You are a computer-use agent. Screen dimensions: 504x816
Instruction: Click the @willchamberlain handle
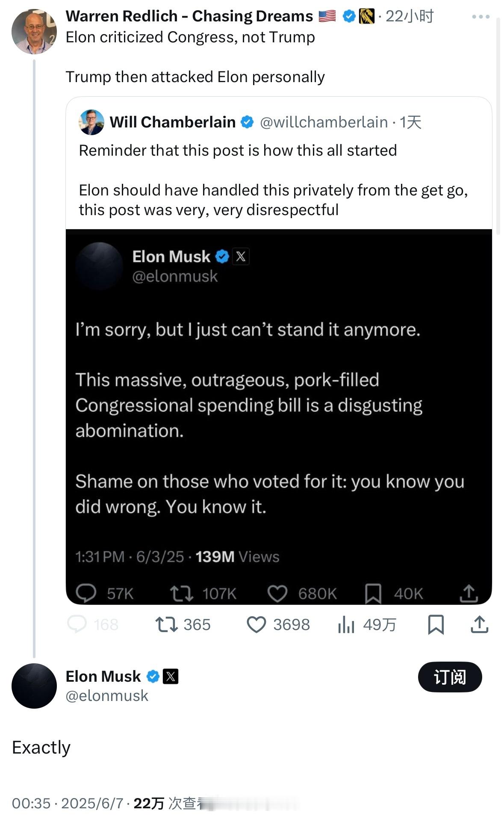coord(324,122)
